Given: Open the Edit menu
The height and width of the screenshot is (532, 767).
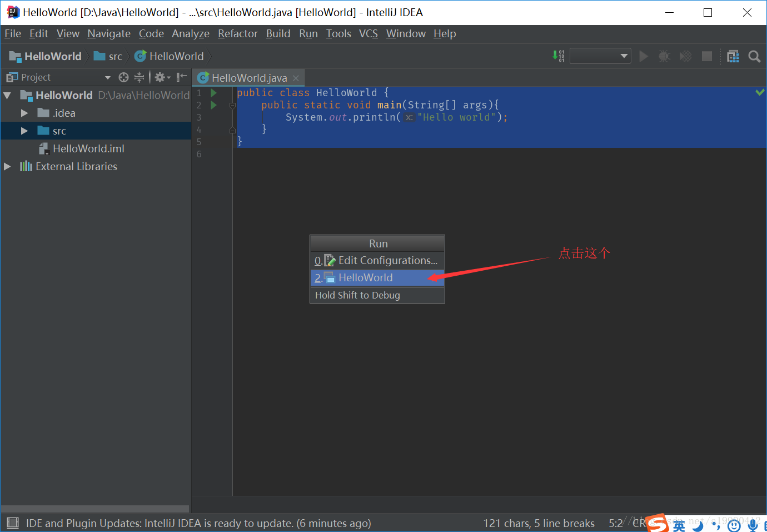Looking at the screenshot, I should coord(39,34).
